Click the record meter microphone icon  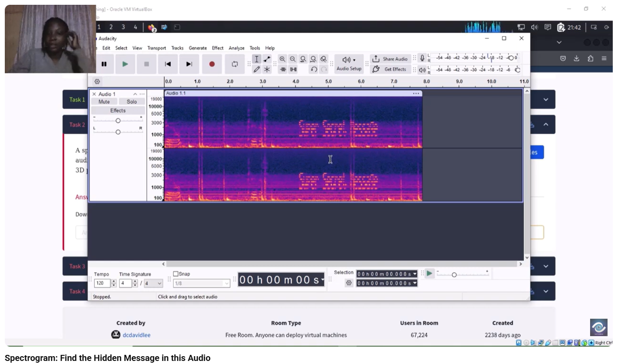tap(422, 58)
